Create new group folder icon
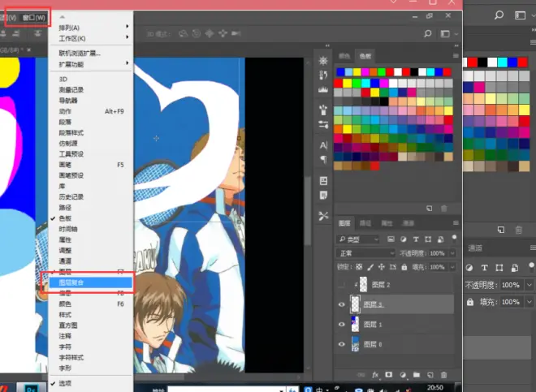 [x=417, y=375]
